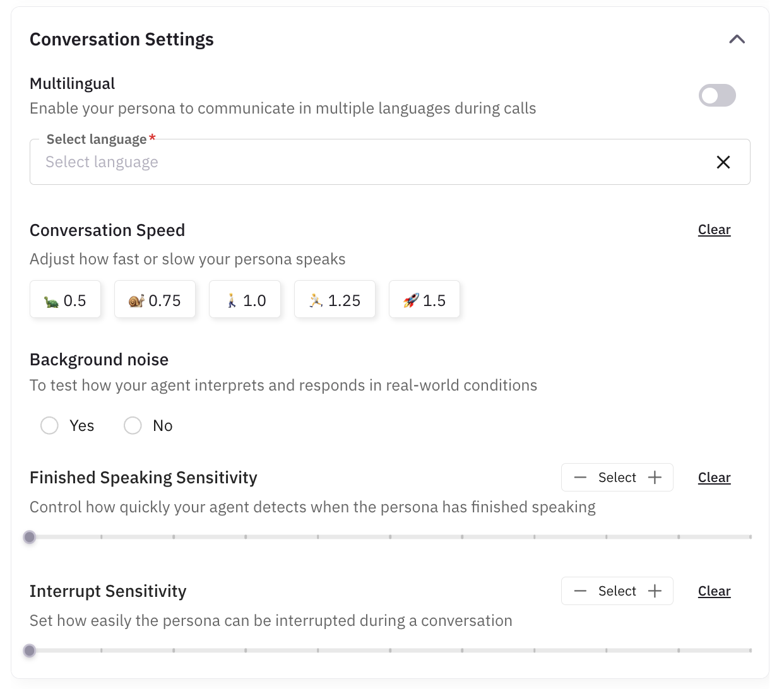Pick the running 1.25 speed option
This screenshot has height=689, width=784.
(335, 299)
